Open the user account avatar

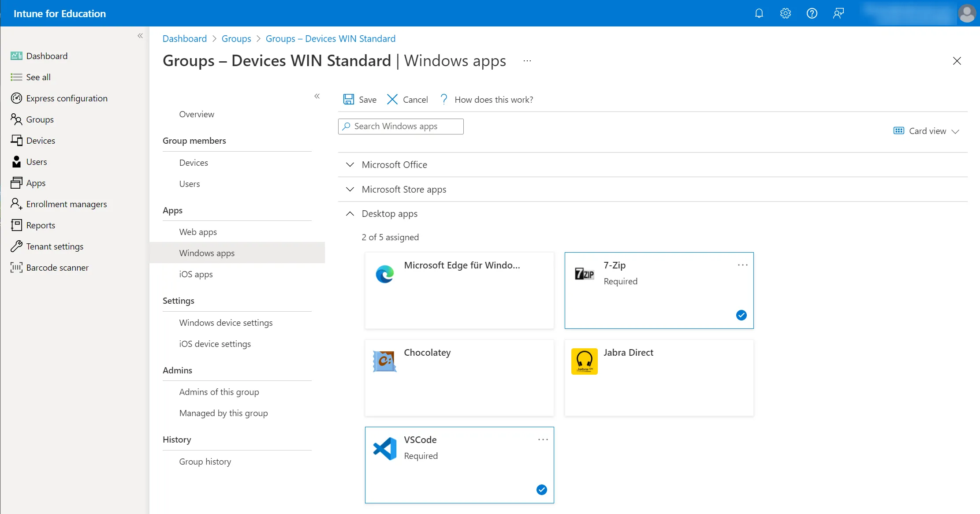click(967, 13)
